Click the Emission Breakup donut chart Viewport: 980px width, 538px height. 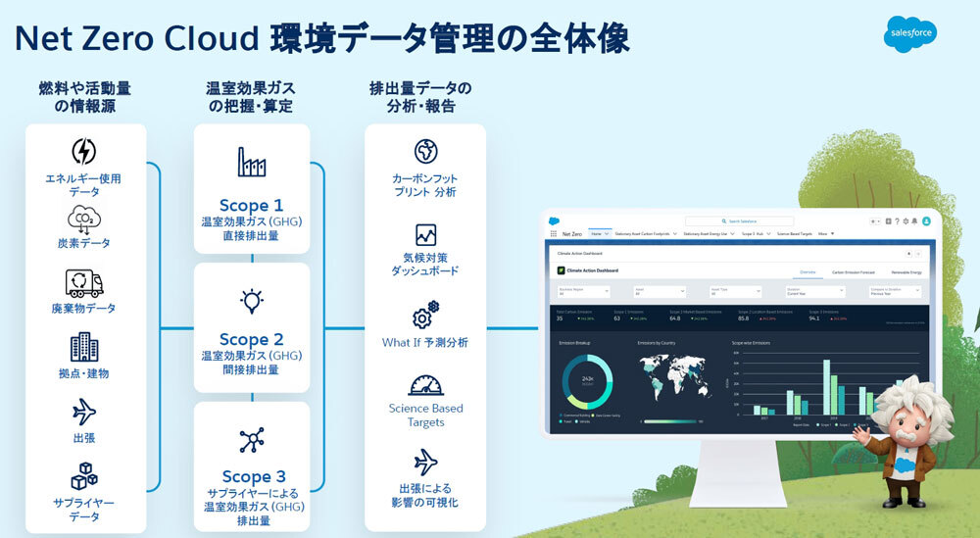pos(587,381)
